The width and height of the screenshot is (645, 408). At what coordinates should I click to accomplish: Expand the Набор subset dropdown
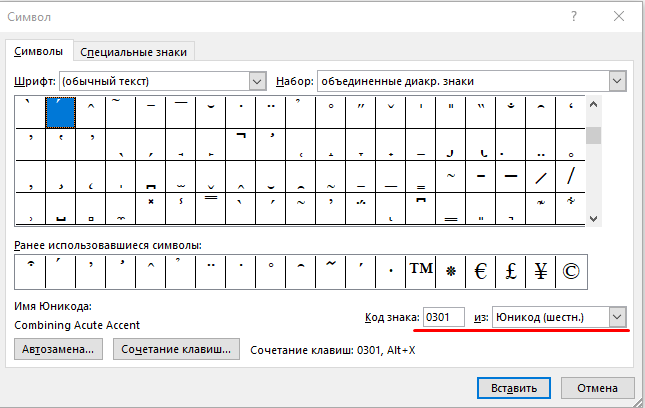point(616,81)
